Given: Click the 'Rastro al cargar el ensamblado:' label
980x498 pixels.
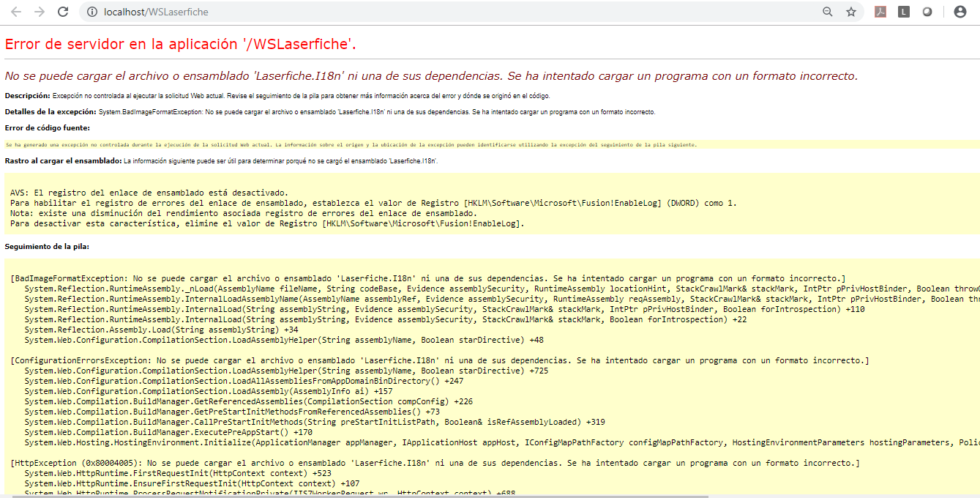Looking at the screenshot, I should click(63, 160).
